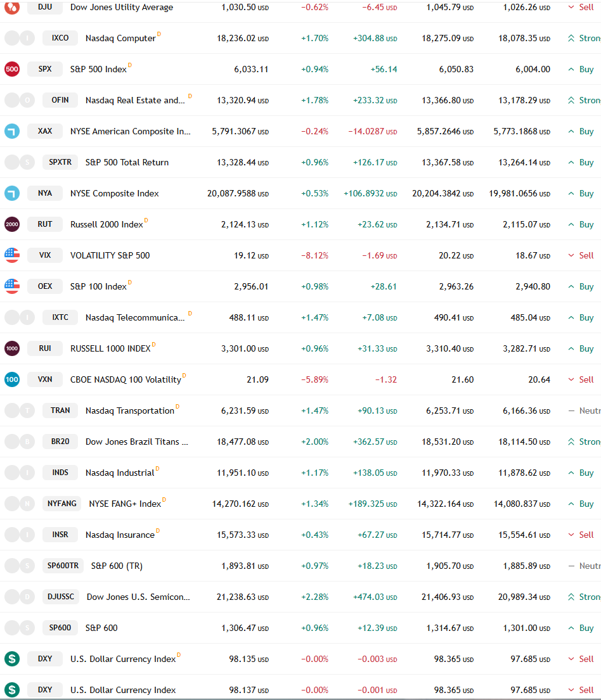The image size is (601, 700).
Task: Open Nasdaq Insurance link
Action: 120,535
